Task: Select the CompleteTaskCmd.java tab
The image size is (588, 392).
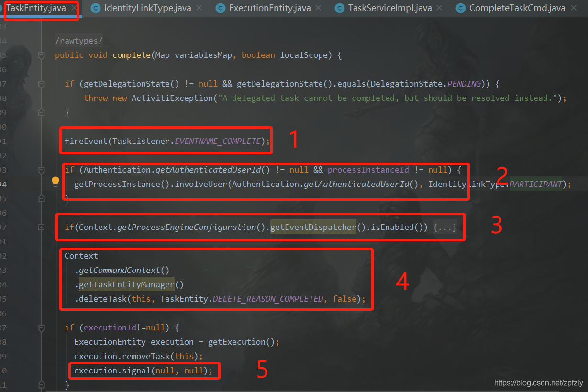Action: pos(517,8)
